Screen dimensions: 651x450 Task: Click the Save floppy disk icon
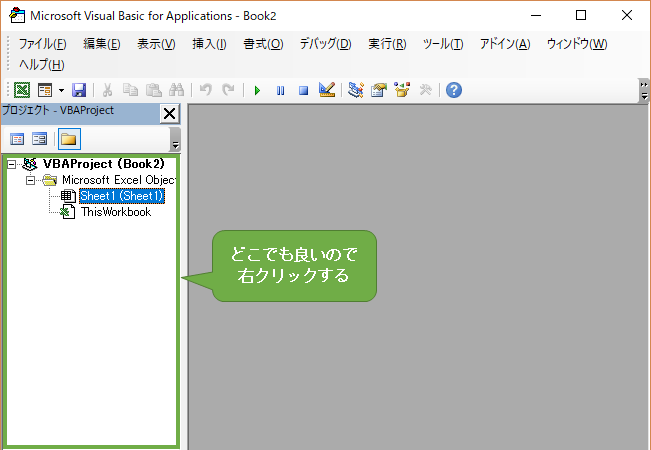click(79, 90)
